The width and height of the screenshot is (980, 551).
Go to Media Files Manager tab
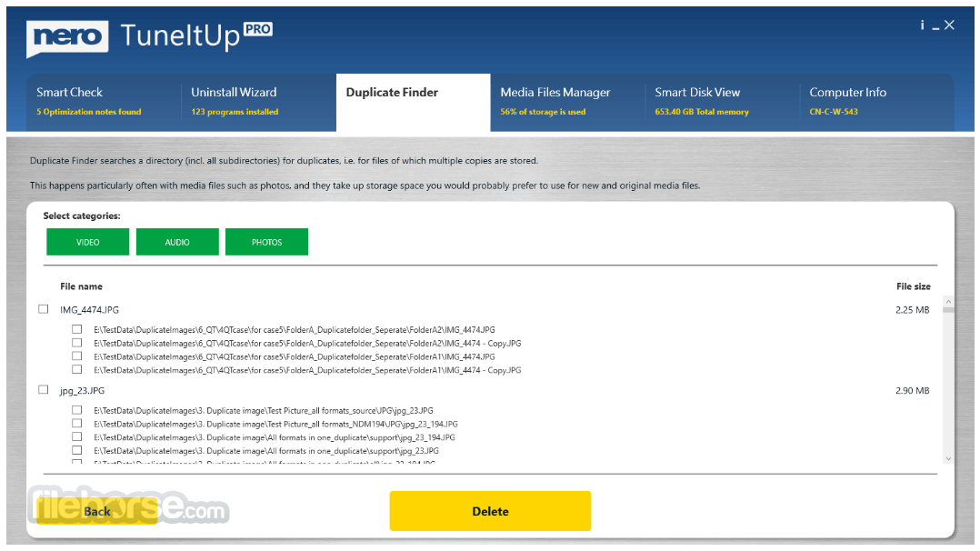[567, 102]
